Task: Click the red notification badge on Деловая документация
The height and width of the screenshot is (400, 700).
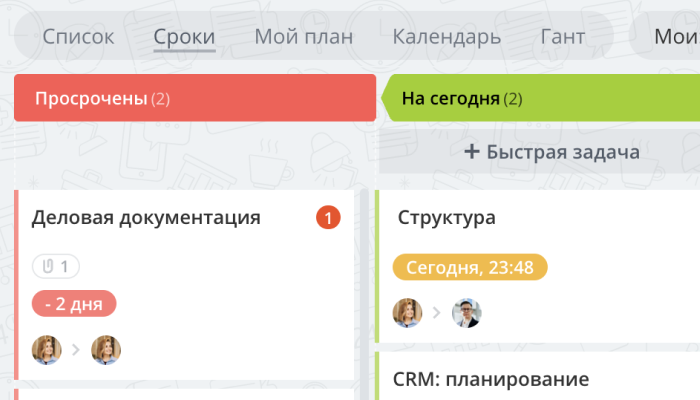Action: click(x=328, y=217)
